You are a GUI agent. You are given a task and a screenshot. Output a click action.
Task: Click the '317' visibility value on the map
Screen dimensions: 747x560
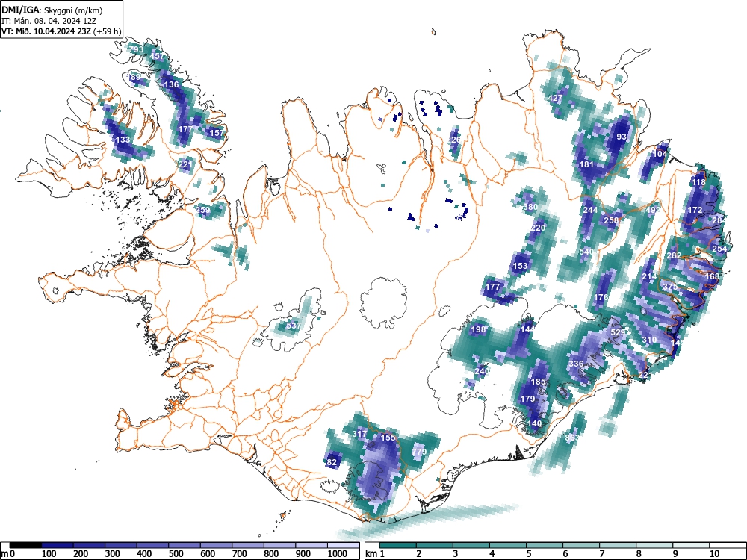tap(360, 434)
